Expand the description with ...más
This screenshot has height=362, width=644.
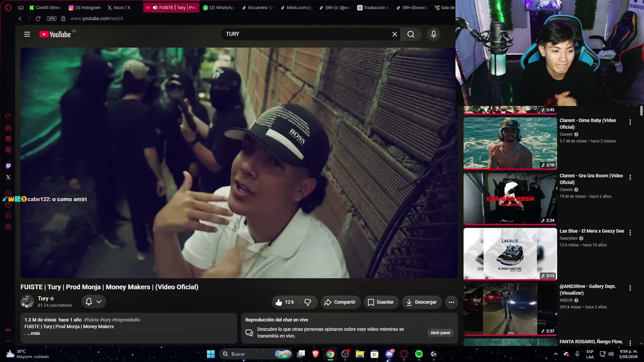33,333
